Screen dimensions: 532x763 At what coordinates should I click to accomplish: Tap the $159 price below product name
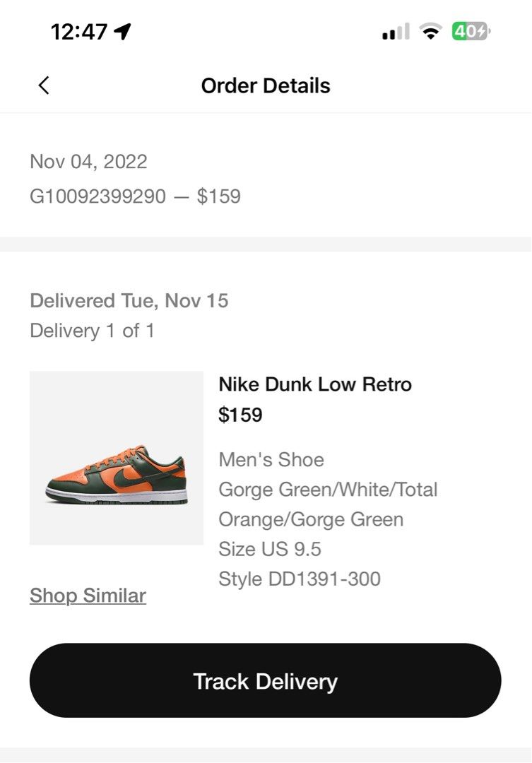point(240,415)
